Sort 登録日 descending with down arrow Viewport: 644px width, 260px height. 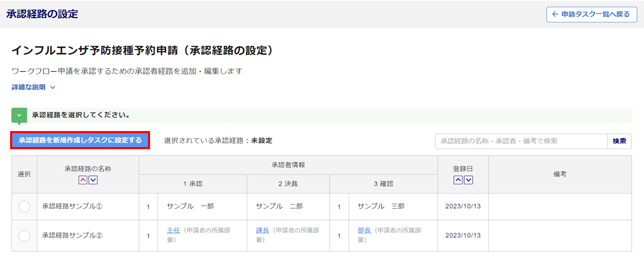[x=468, y=180]
